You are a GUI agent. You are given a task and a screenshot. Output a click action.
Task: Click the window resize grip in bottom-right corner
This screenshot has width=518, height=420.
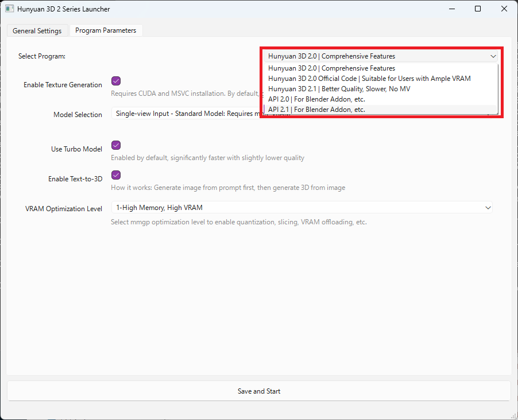[513, 415]
